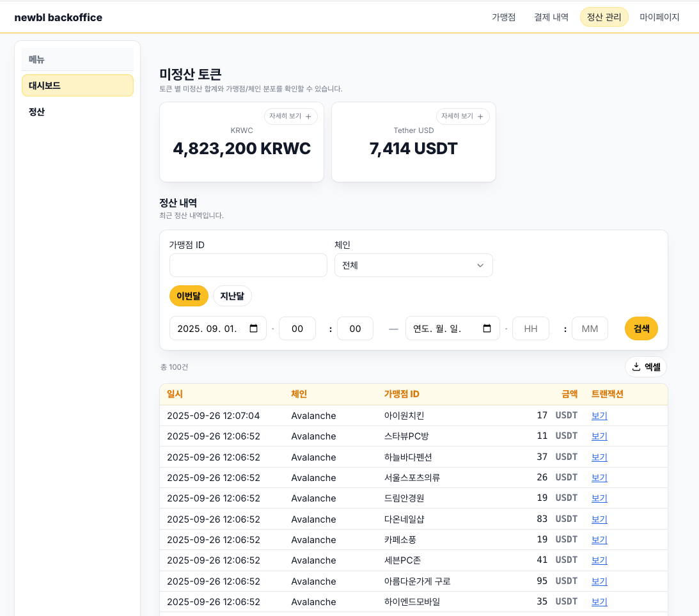This screenshot has height=616, width=699.
Task: Click the 엑셀 download button
Action: coord(646,367)
